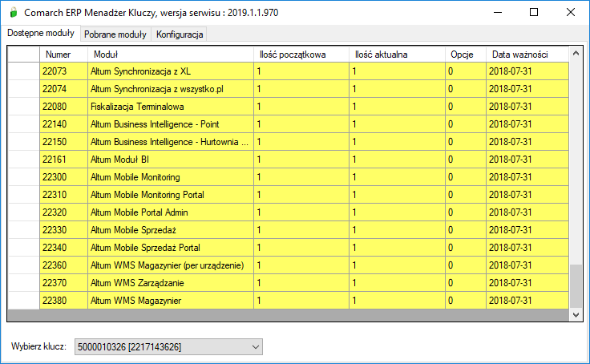The height and width of the screenshot is (364, 590).
Task: Click module number 22320
Action: (x=63, y=212)
